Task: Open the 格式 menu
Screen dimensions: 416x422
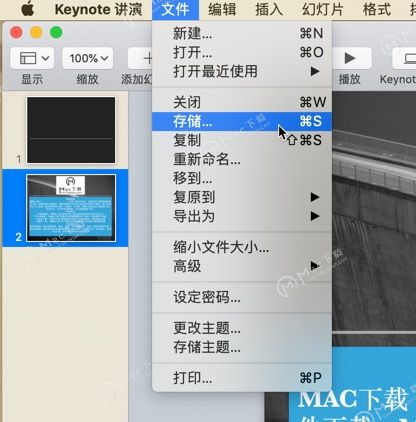Action: pyautogui.click(x=377, y=9)
